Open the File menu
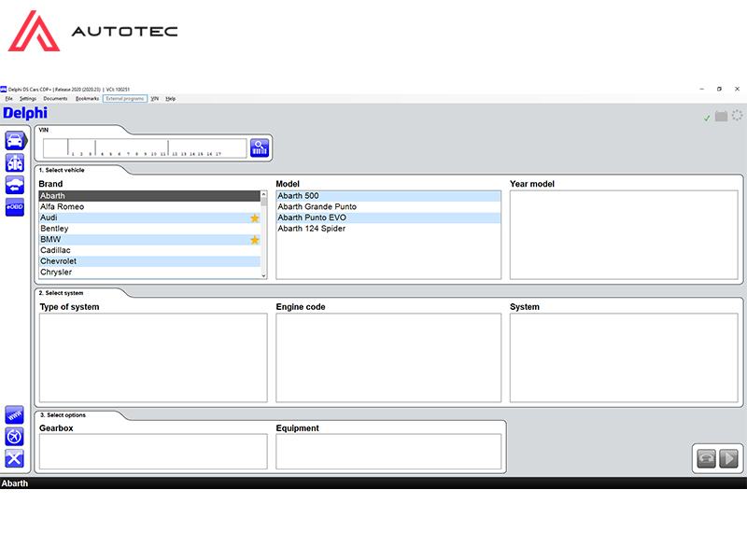Image resolution: width=747 pixels, height=560 pixels. (9, 99)
